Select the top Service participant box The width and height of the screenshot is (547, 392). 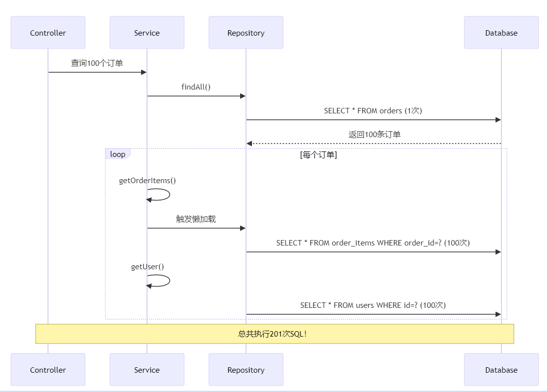(147, 33)
